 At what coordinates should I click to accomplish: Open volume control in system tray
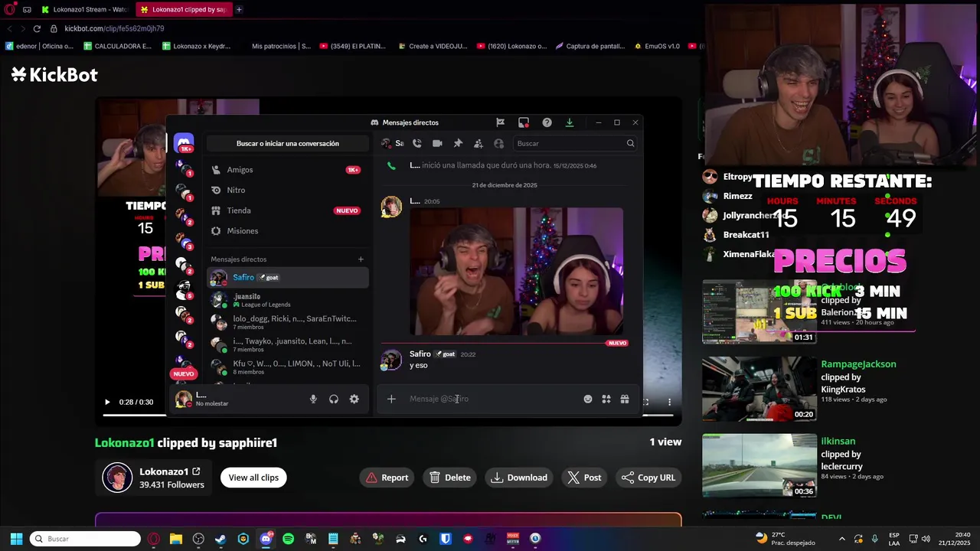pyautogui.click(x=926, y=539)
